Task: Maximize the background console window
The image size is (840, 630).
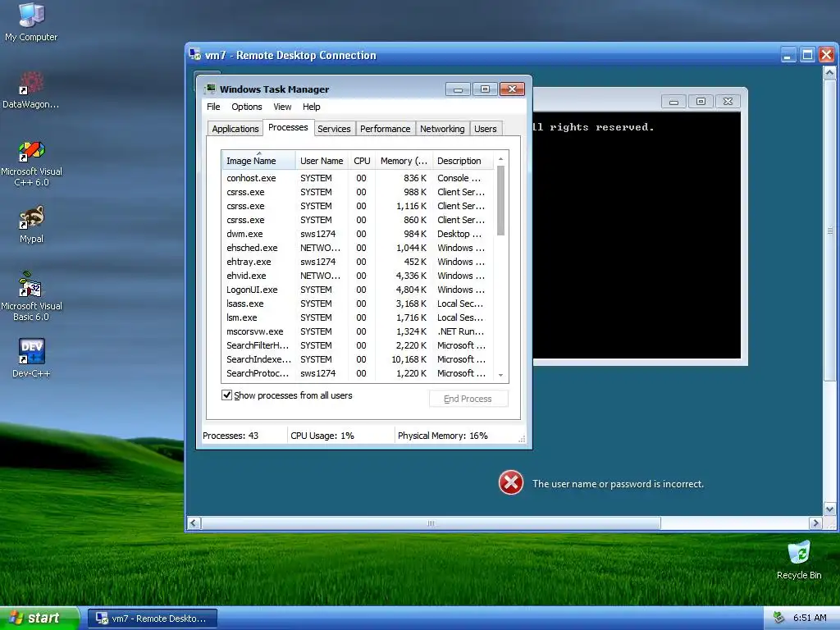Action: pyautogui.click(x=701, y=101)
